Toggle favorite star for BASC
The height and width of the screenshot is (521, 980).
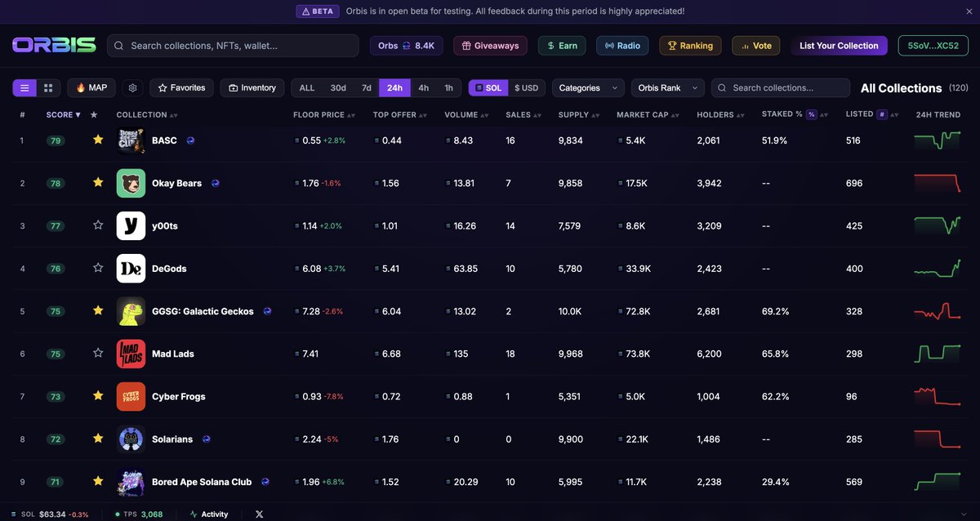(x=98, y=140)
